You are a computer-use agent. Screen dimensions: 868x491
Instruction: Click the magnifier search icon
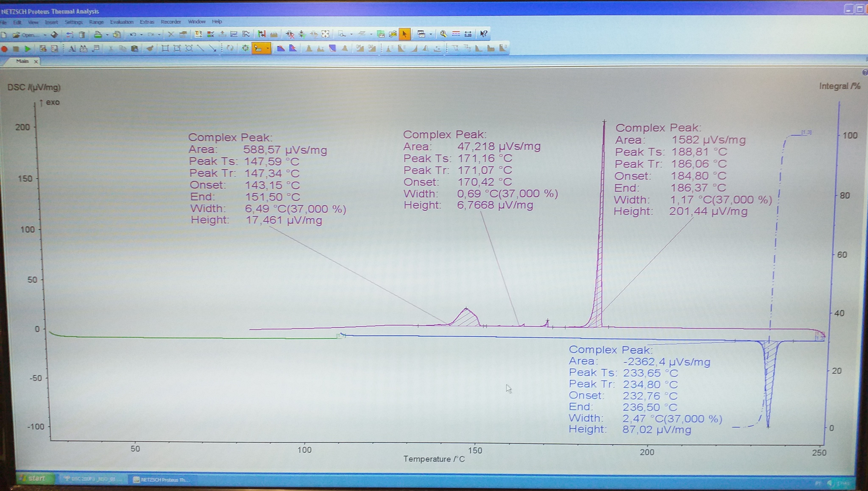(443, 34)
